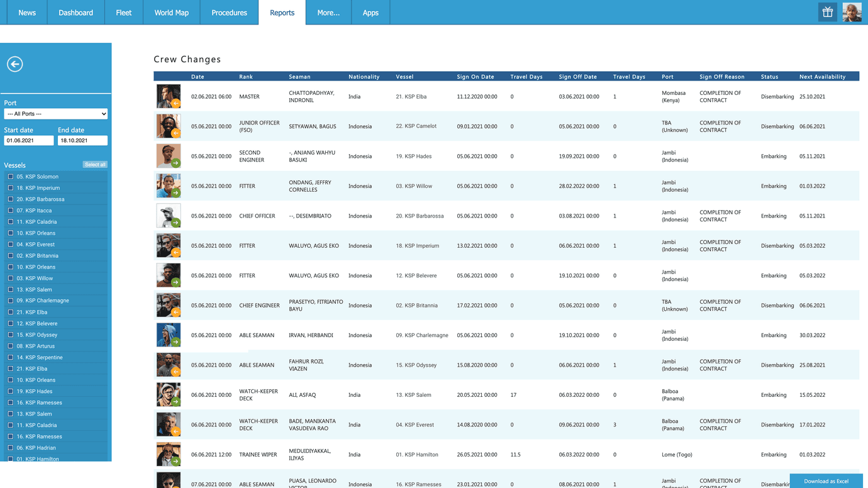Click the green embark badge on IRVAN HERBANDI's photo

pyautogui.click(x=176, y=343)
